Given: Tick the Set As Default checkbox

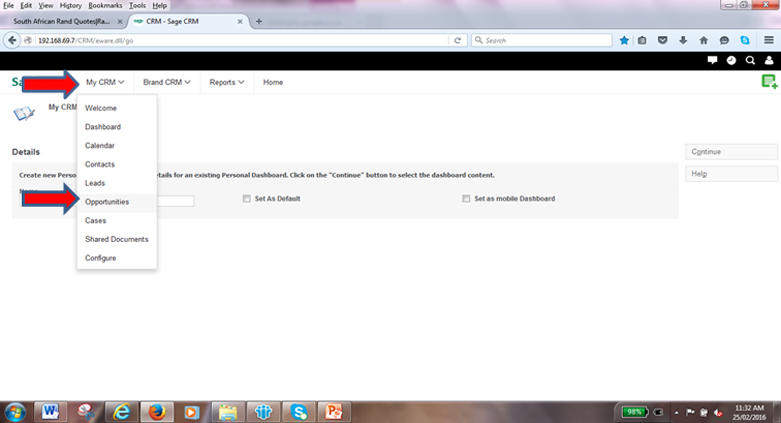Looking at the screenshot, I should 247,199.
